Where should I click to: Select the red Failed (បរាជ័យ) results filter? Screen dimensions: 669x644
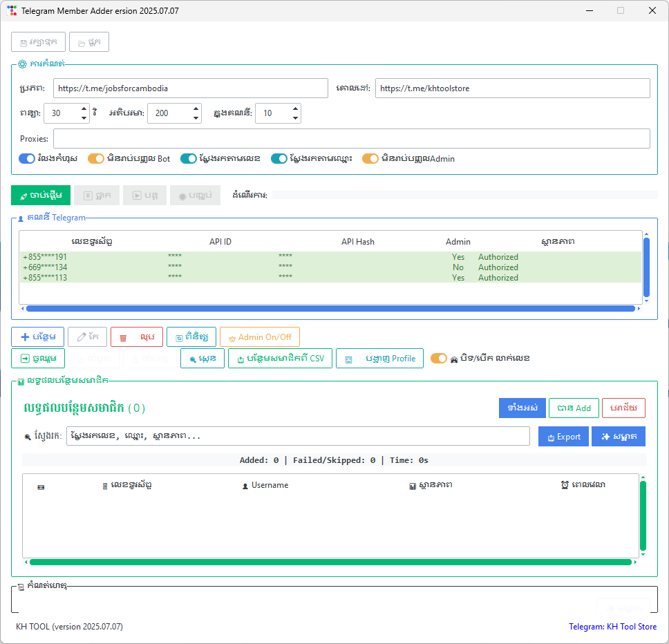tap(623, 408)
